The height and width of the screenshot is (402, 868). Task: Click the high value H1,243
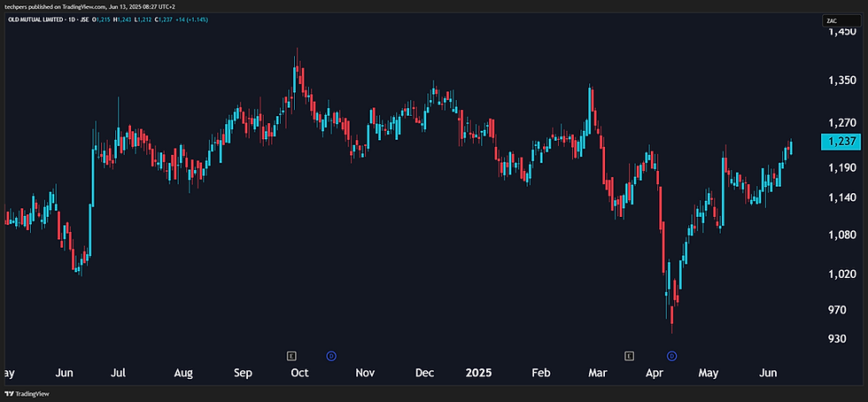pyautogui.click(x=122, y=19)
